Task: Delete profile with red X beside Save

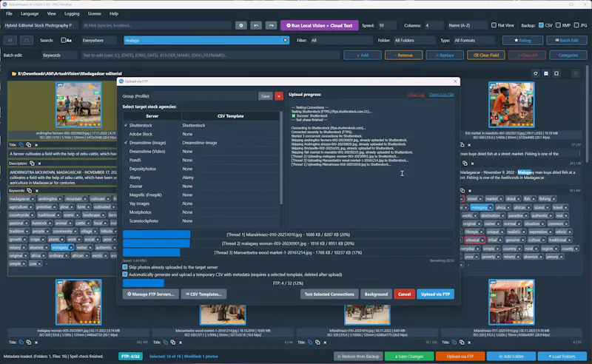Action: pos(279,96)
